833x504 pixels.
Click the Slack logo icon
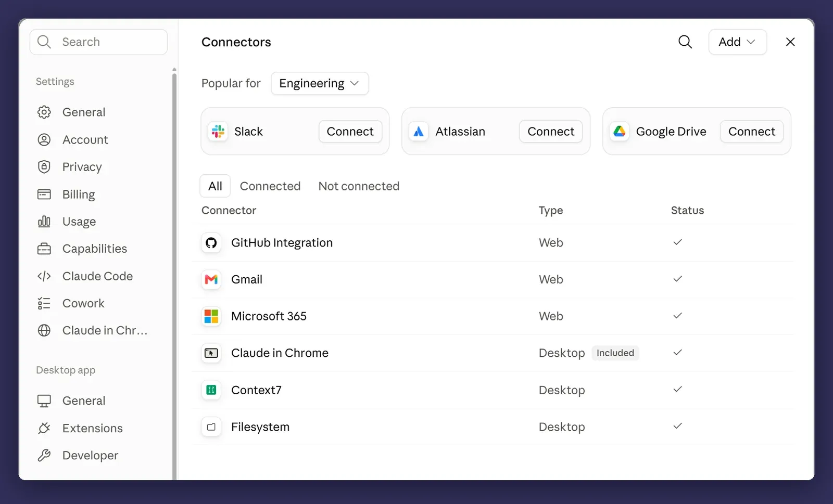click(x=218, y=132)
